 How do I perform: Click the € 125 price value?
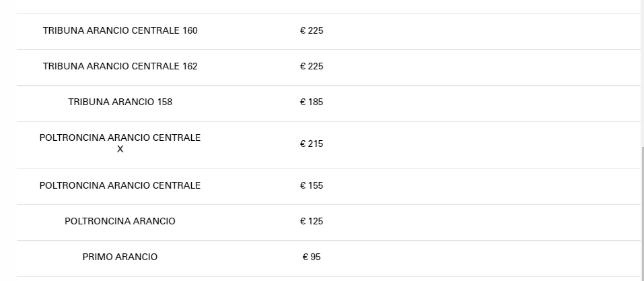tap(312, 222)
